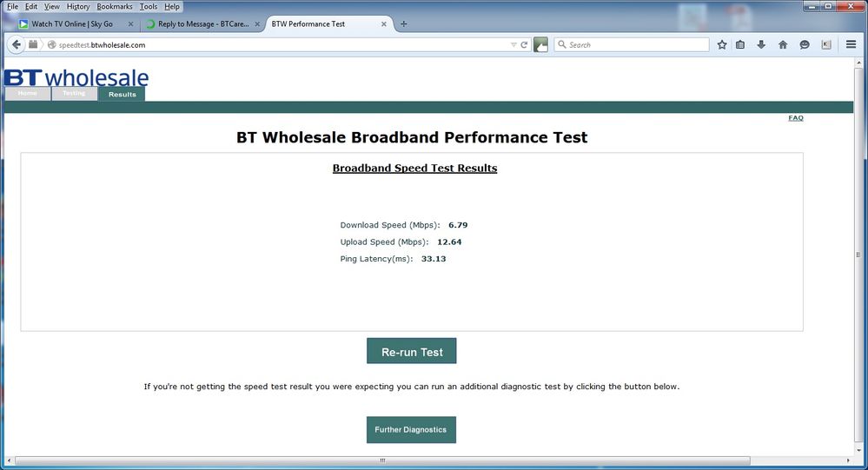The image size is (868, 470).
Task: Click the Sky Go tab favicon
Action: (x=23, y=23)
